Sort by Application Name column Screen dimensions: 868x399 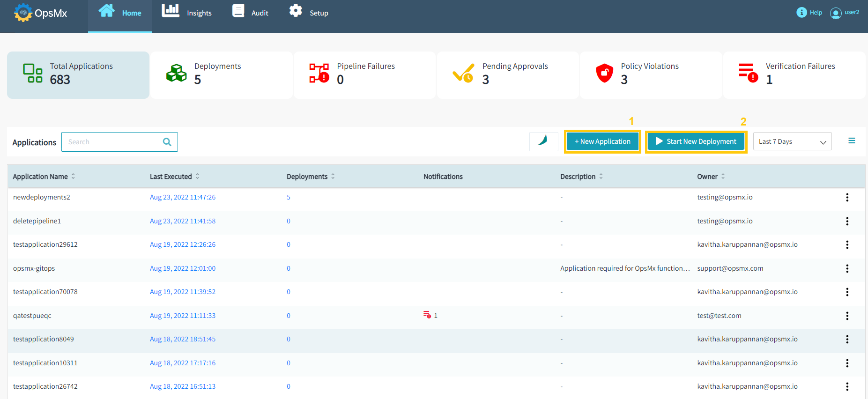pos(73,177)
